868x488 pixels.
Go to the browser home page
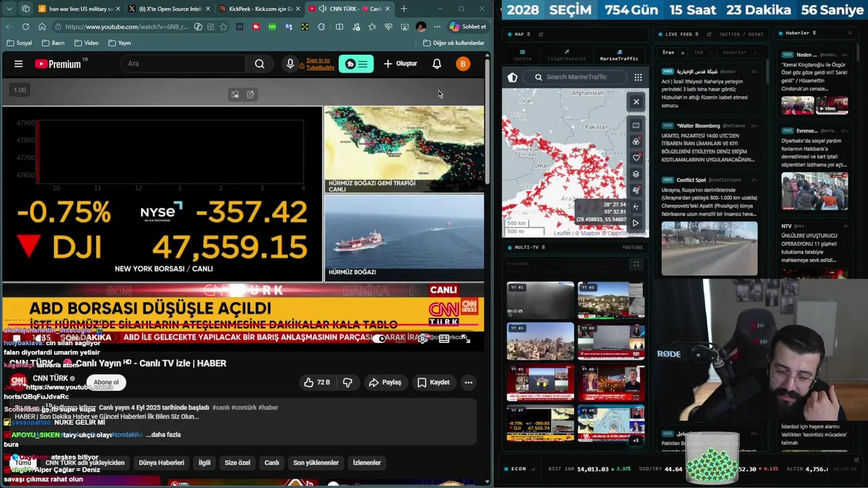pos(41,26)
